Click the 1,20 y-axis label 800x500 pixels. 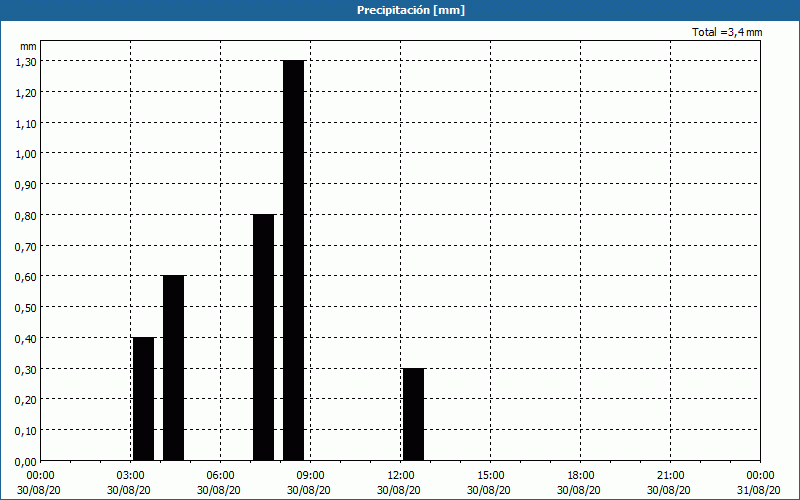point(26,92)
